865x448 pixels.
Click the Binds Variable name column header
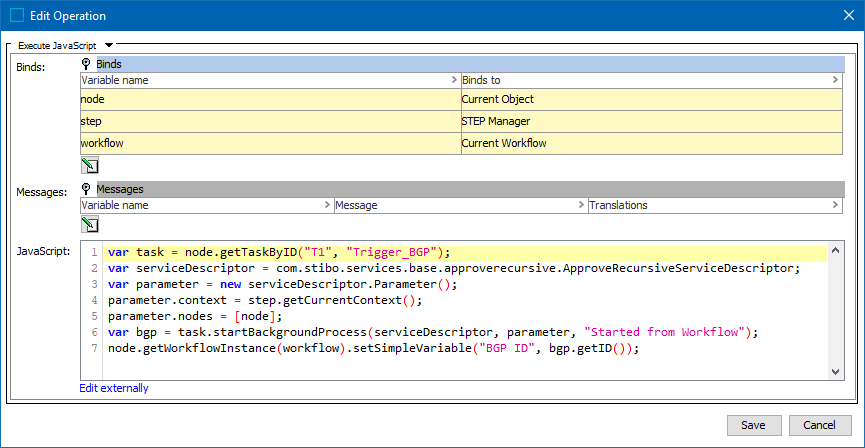[270, 80]
